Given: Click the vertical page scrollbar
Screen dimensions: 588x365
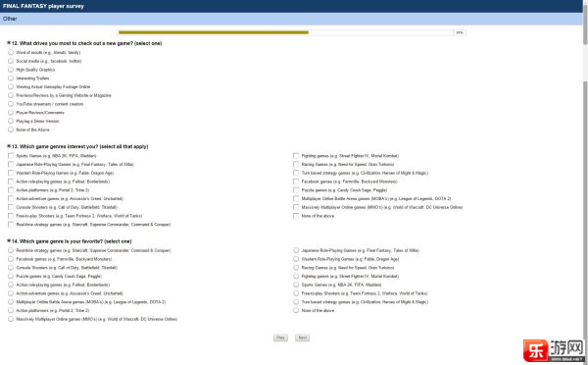Looking at the screenshot, I should 585,182.
